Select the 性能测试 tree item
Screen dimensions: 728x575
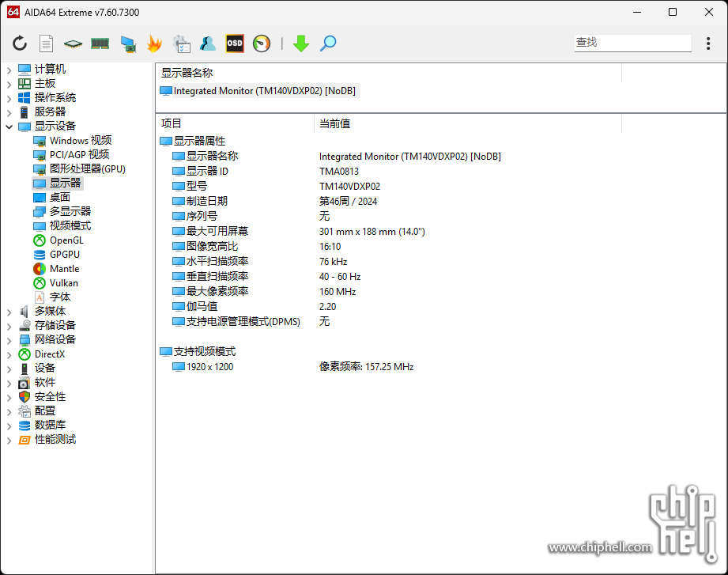(x=47, y=440)
